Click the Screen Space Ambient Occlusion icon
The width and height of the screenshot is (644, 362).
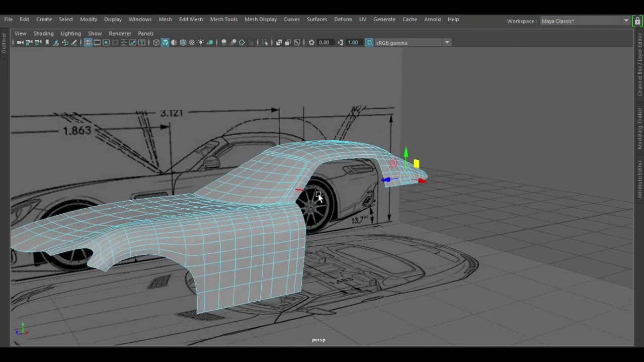tap(224, 43)
